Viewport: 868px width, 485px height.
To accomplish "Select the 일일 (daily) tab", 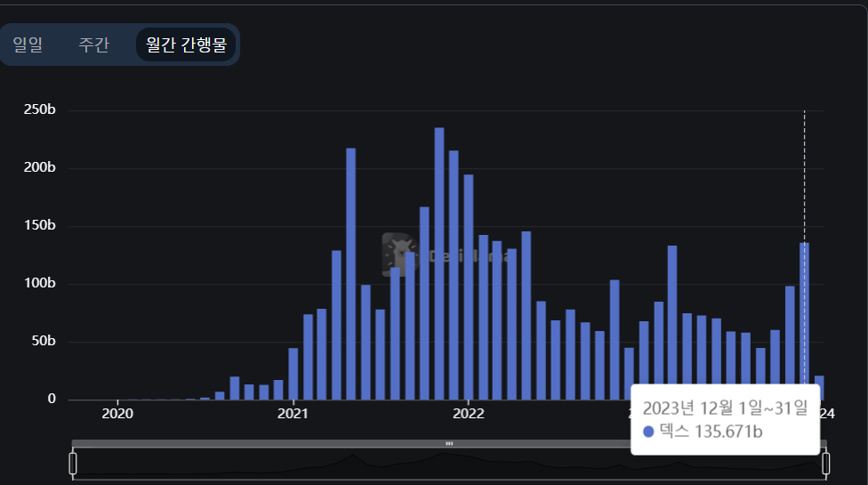I will tap(28, 44).
